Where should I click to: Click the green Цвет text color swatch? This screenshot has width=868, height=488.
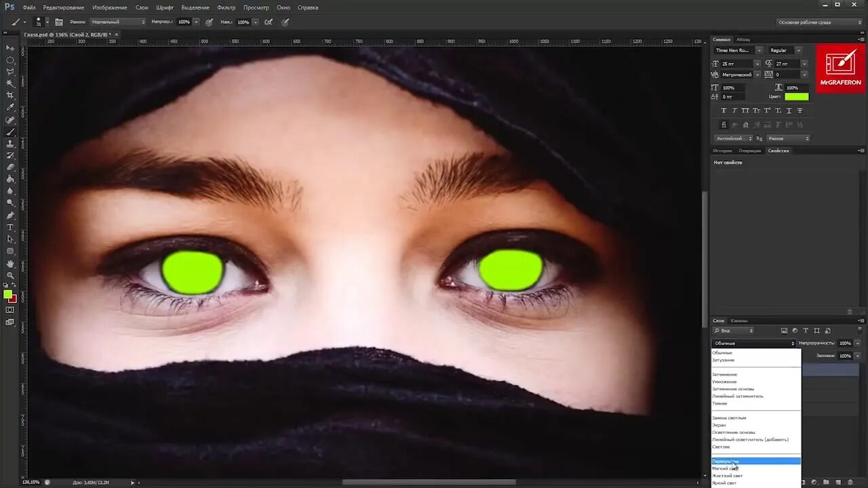(x=796, y=97)
